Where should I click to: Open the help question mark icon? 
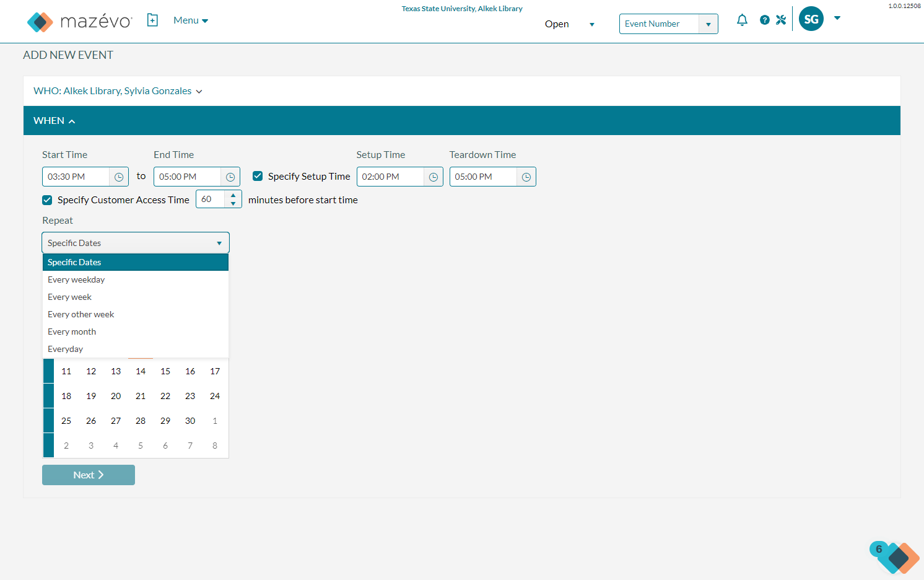point(765,20)
